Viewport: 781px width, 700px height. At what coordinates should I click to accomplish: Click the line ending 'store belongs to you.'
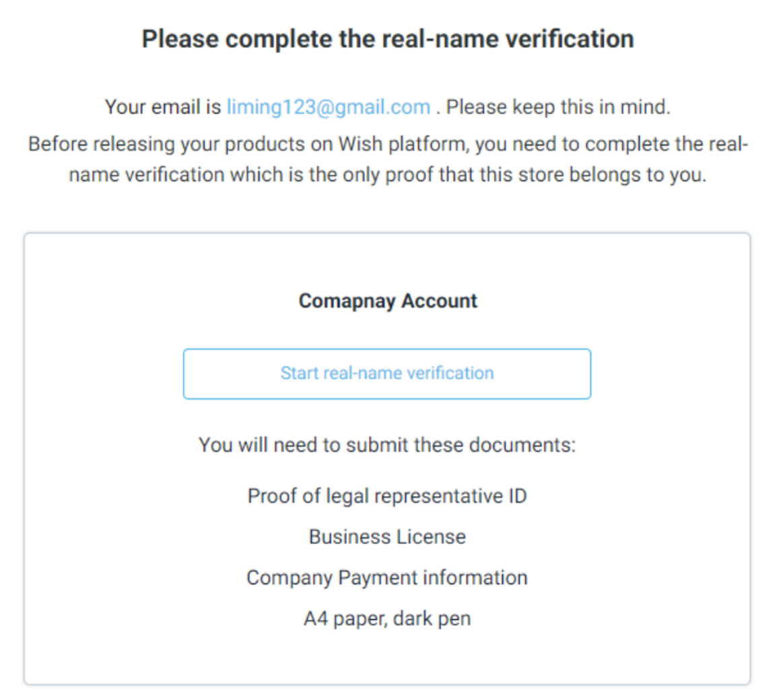(x=387, y=175)
